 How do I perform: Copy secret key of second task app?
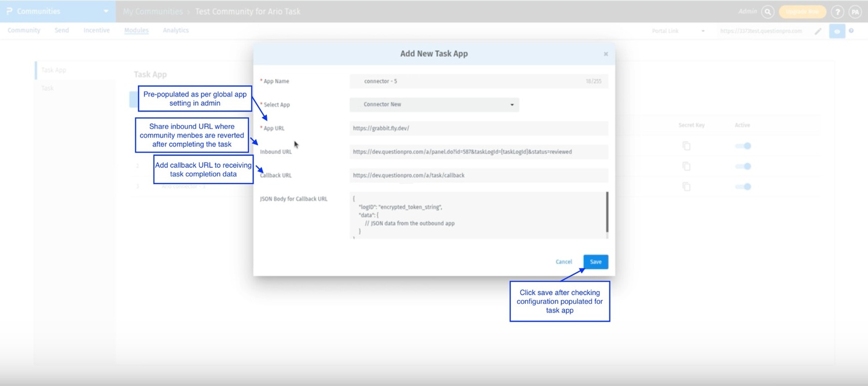coord(686,166)
